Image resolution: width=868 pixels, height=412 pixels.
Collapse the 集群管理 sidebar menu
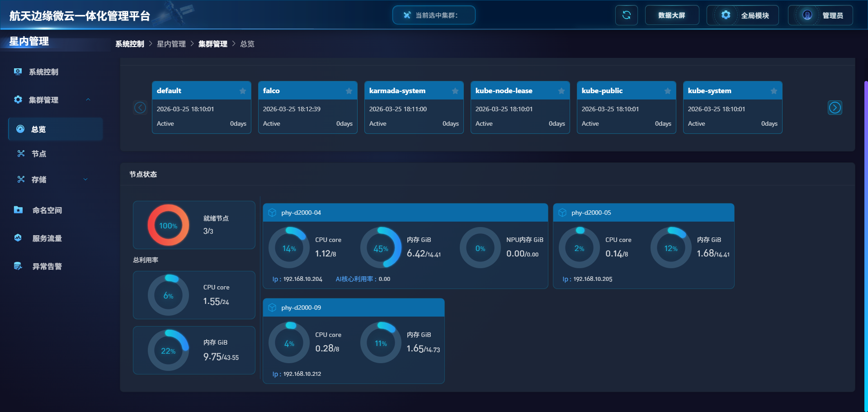88,100
